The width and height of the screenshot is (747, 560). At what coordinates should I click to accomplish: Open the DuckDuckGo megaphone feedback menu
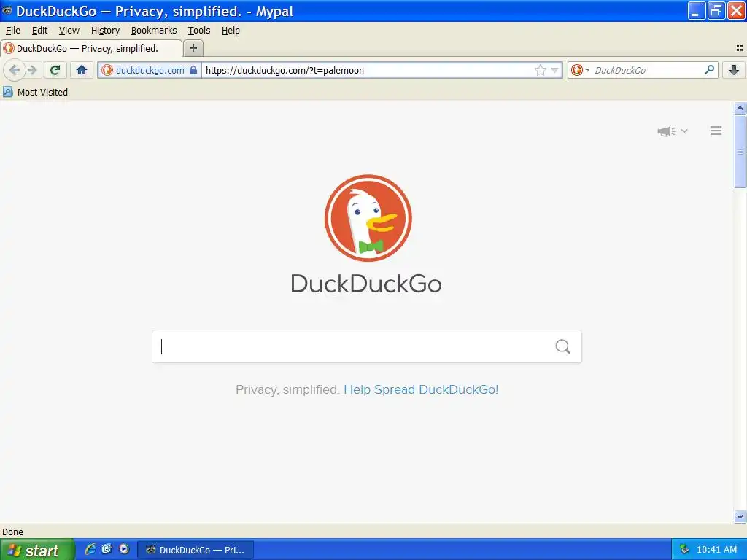tap(672, 131)
